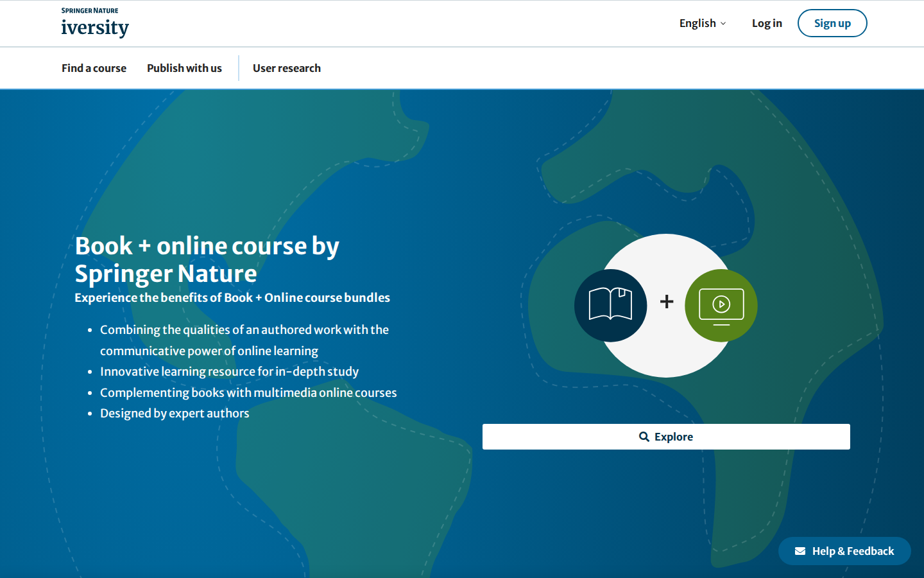Image resolution: width=924 pixels, height=578 pixels.
Task: Click the Explore button
Action: click(x=666, y=437)
